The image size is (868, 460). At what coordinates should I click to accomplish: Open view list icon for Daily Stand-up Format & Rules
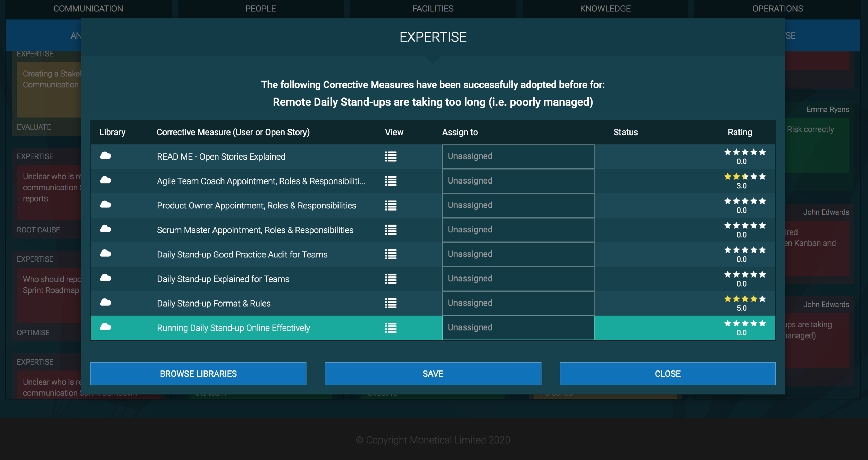pos(391,303)
